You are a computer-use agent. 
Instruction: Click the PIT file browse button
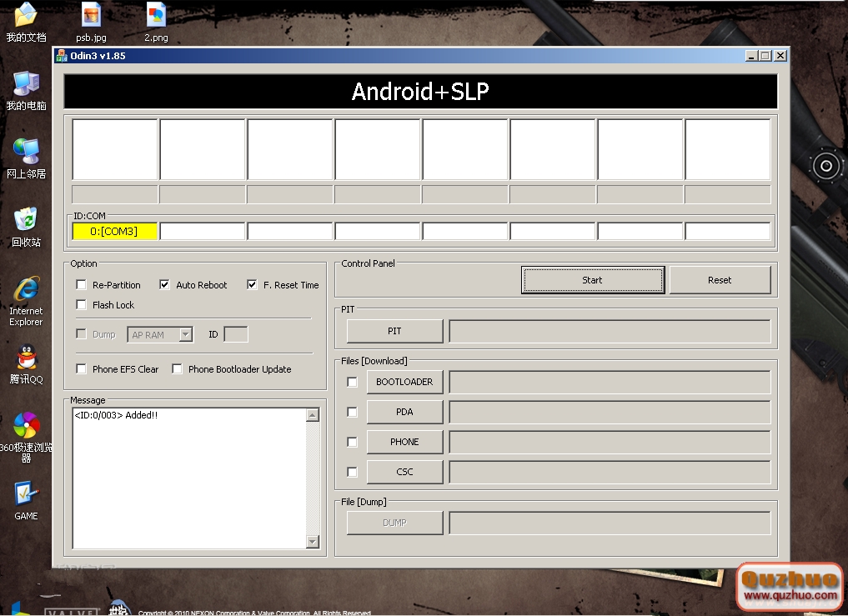pyautogui.click(x=394, y=331)
